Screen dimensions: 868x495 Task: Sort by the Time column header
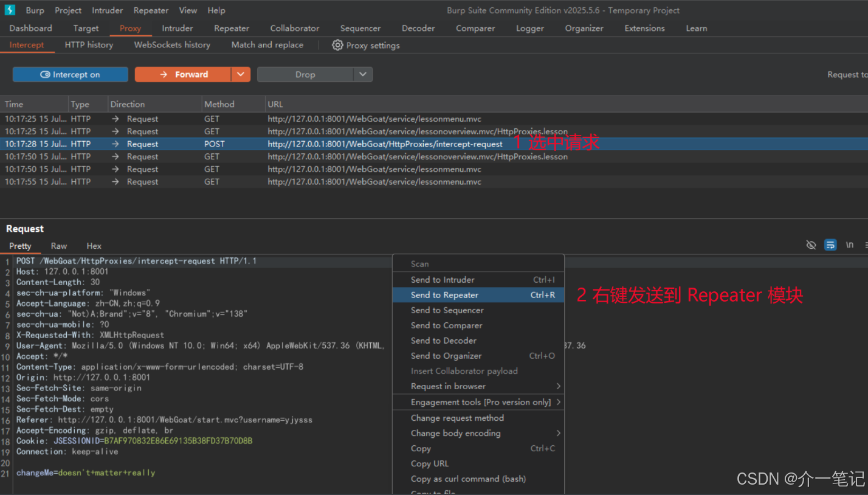pos(33,104)
